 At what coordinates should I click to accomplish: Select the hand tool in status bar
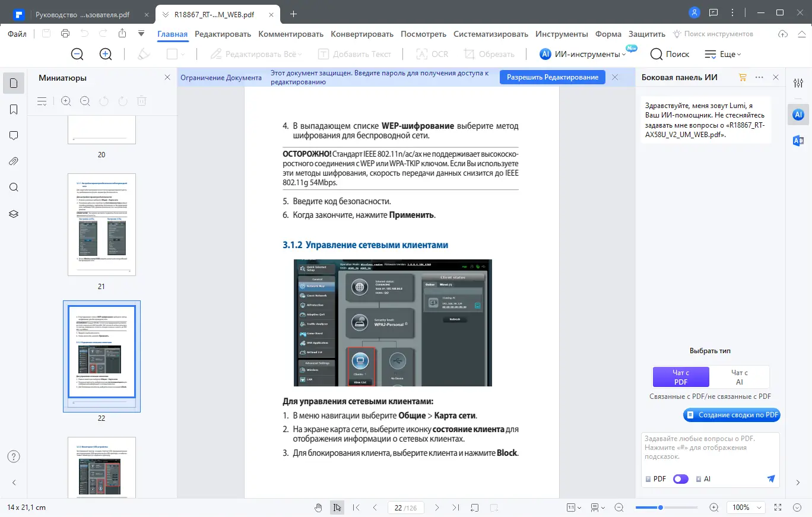(x=318, y=508)
